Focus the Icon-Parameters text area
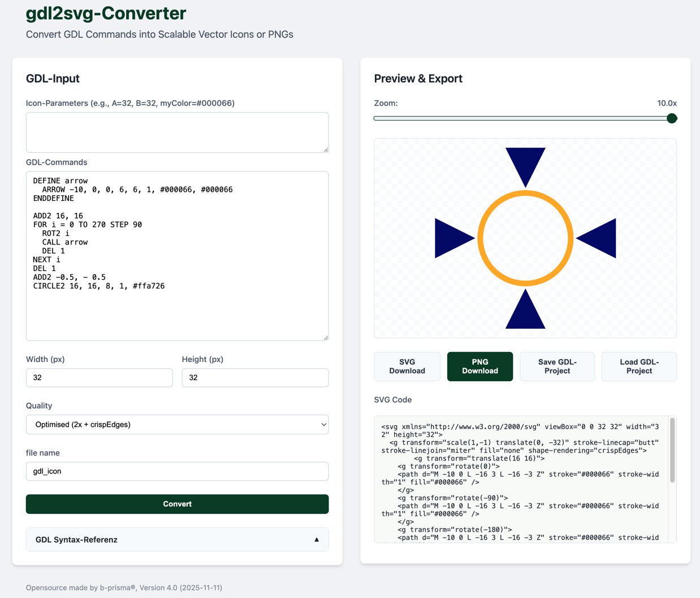The image size is (700, 598). [x=177, y=132]
